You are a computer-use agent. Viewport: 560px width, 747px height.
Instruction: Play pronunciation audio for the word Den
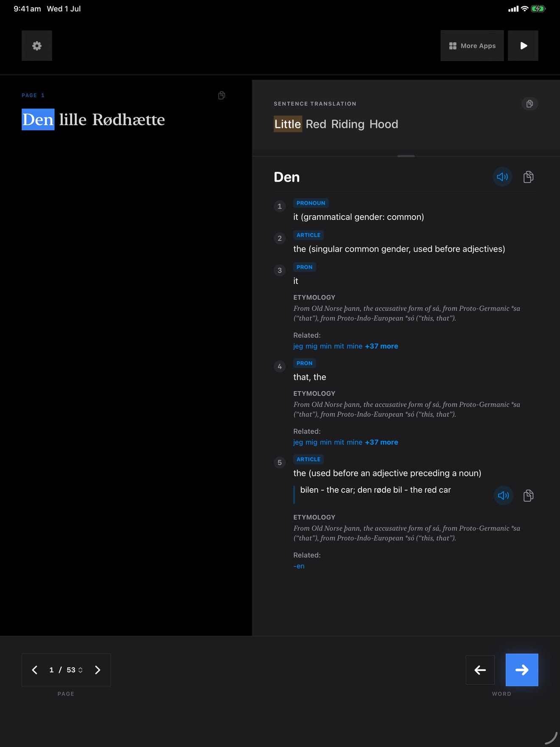[x=502, y=177]
